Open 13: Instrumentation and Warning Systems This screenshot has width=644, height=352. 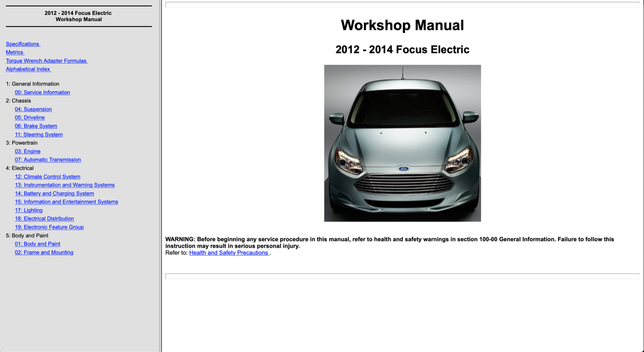click(x=64, y=185)
